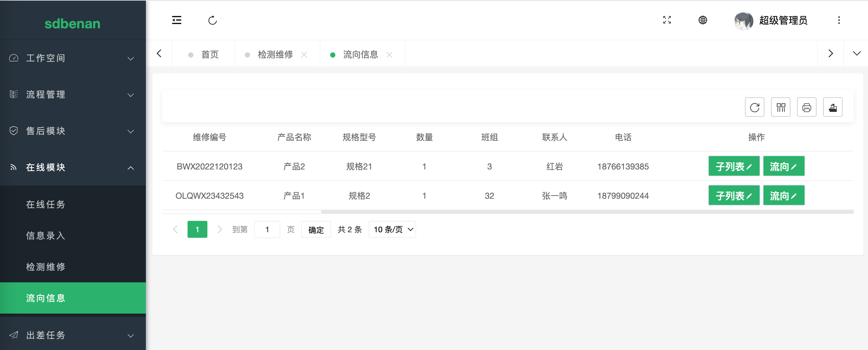This screenshot has width=868, height=350.
Task: Close the 检测维修 tab
Action: [304, 55]
